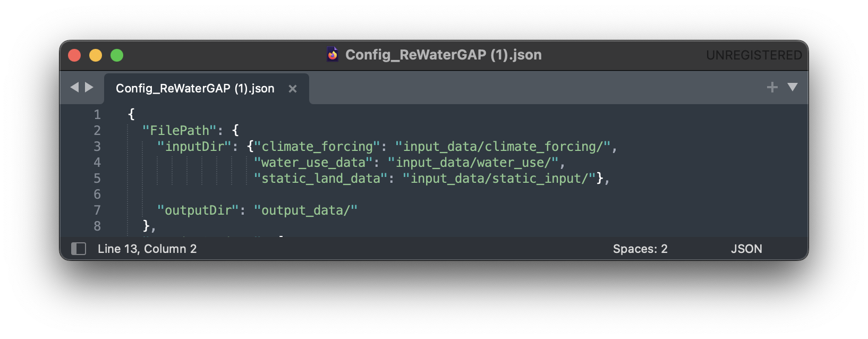Click line number 1 in the gutter
The height and width of the screenshot is (339, 868).
(x=97, y=115)
